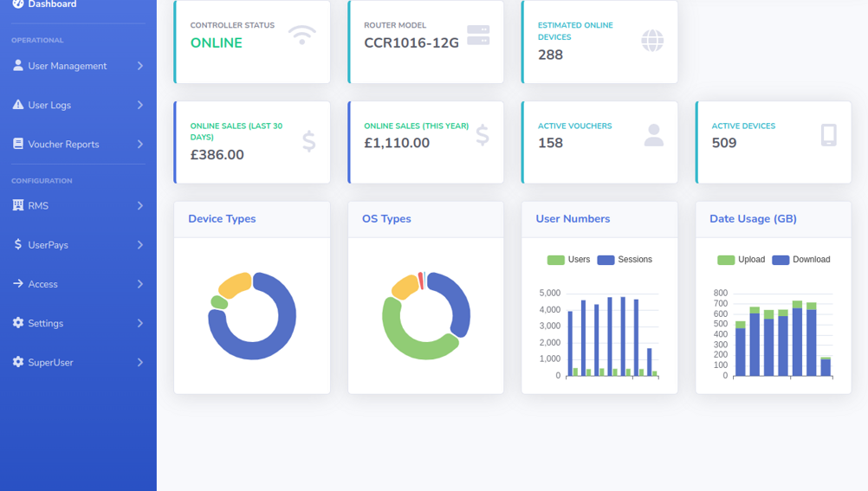Image resolution: width=868 pixels, height=491 pixels.
Task: Expand the User Management chevron
Action: coord(139,66)
